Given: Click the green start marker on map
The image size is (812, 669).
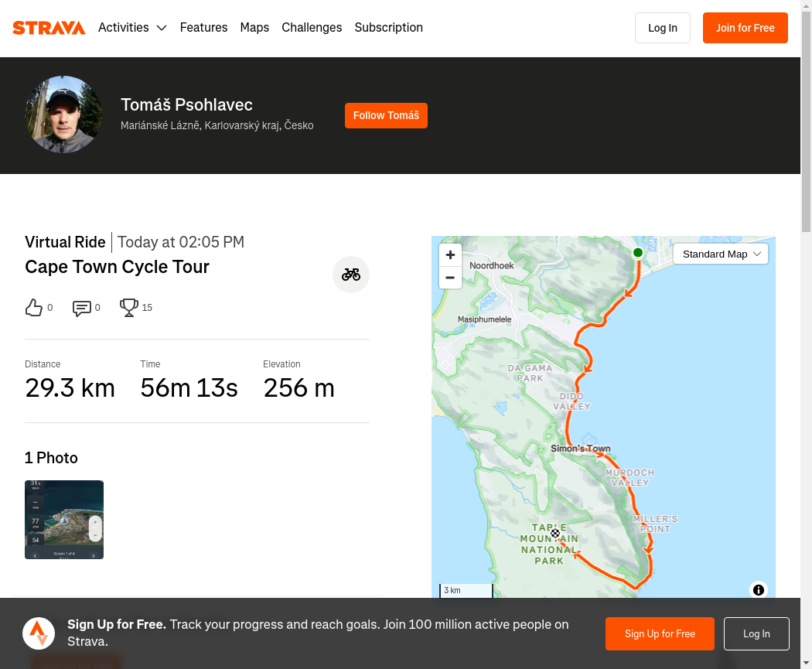Looking at the screenshot, I should tap(638, 253).
